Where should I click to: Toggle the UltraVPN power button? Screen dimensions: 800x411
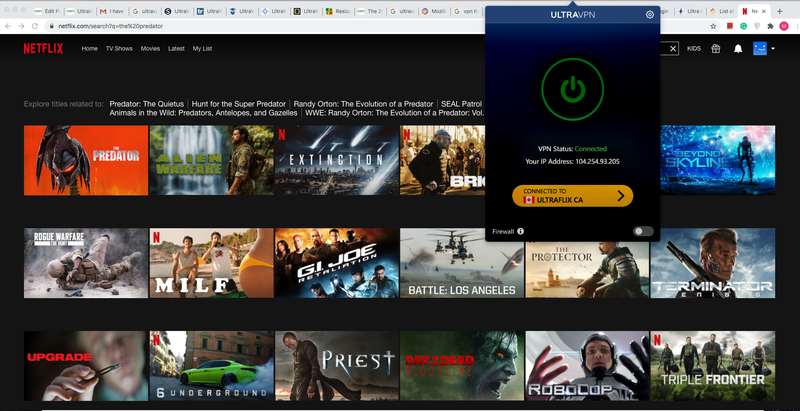point(572,89)
